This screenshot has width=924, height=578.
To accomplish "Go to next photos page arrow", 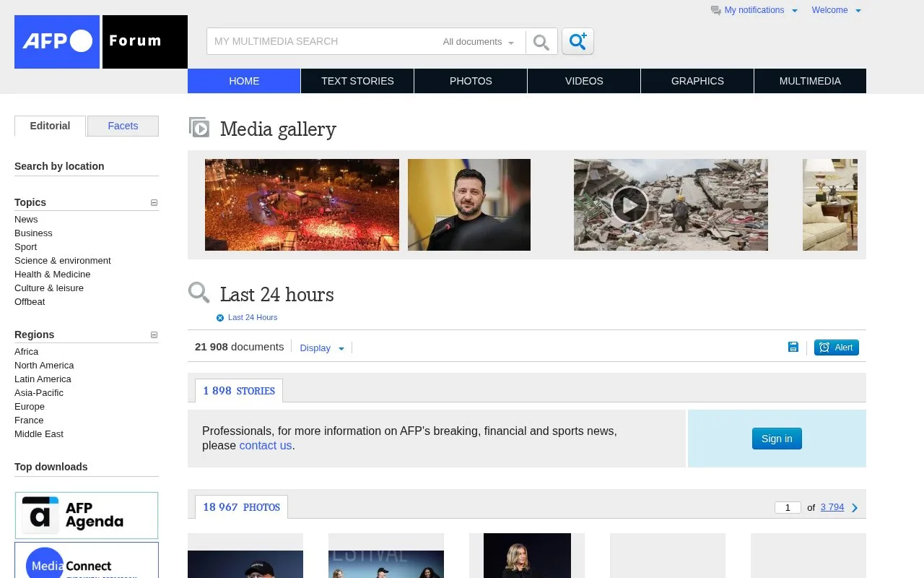I will (x=855, y=508).
